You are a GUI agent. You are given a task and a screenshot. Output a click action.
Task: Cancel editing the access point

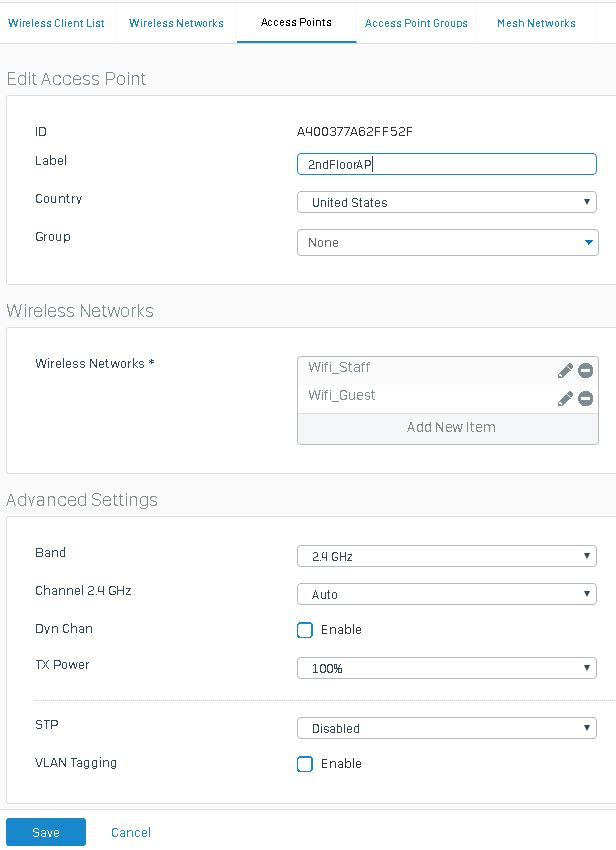(x=131, y=832)
